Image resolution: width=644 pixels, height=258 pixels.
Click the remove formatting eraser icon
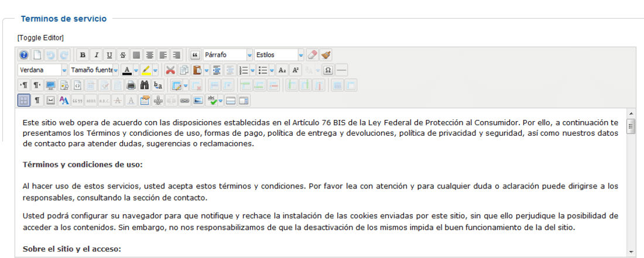point(313,54)
